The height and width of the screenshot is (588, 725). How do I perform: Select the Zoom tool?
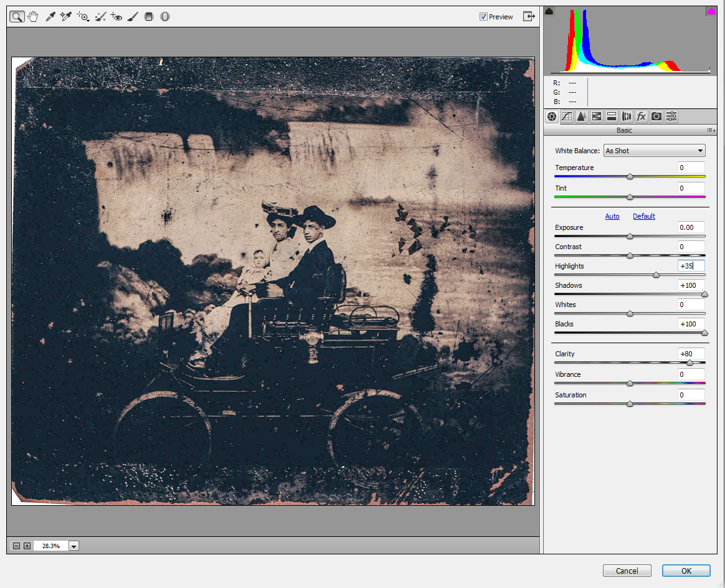coord(17,17)
